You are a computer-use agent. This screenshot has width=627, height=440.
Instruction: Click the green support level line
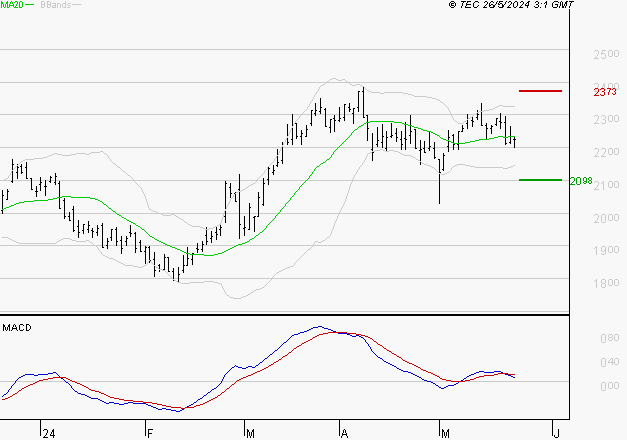(x=540, y=180)
